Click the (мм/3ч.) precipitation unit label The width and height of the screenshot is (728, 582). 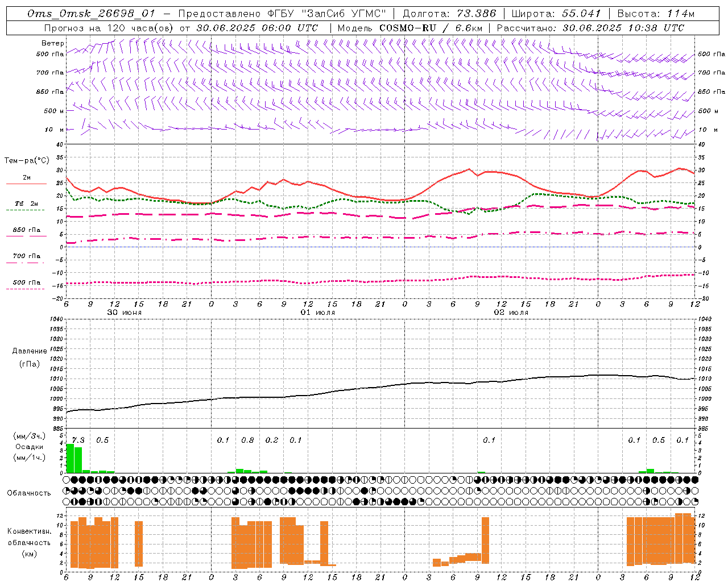[30, 436]
